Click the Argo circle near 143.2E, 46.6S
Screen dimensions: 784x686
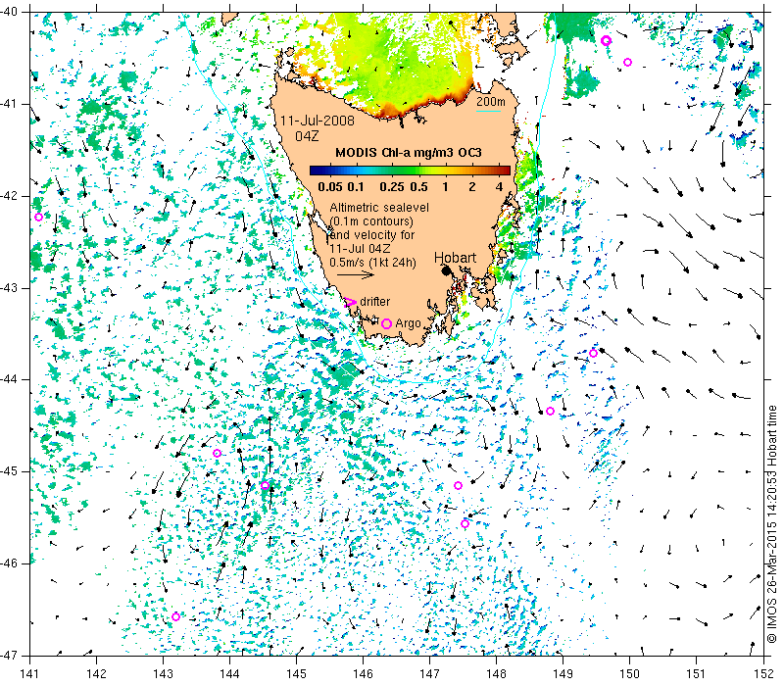tap(175, 617)
